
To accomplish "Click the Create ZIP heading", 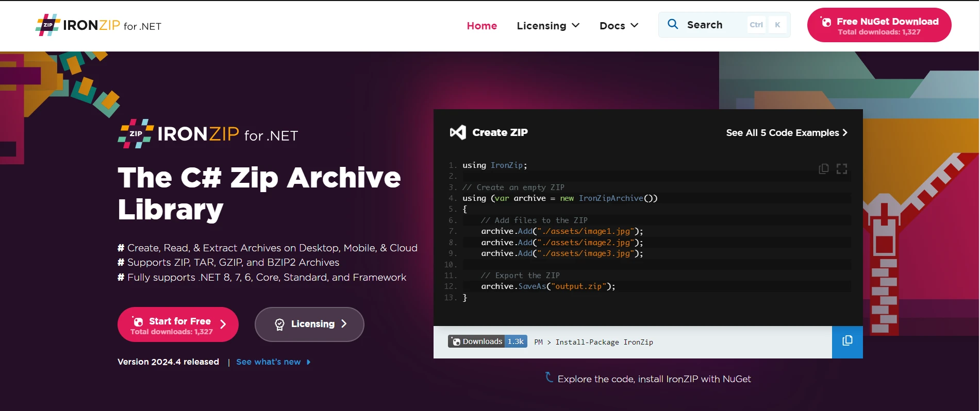I will coord(500,132).
